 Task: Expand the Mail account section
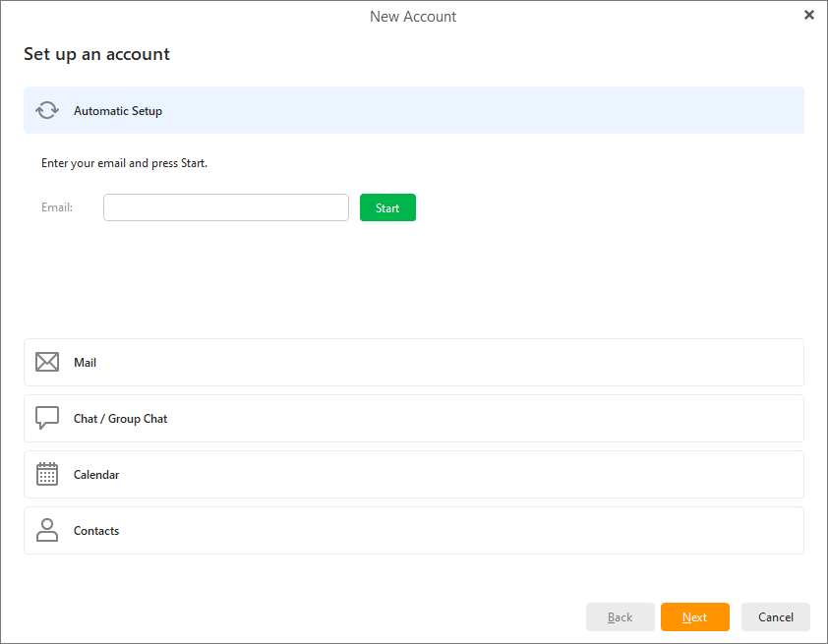(x=413, y=363)
